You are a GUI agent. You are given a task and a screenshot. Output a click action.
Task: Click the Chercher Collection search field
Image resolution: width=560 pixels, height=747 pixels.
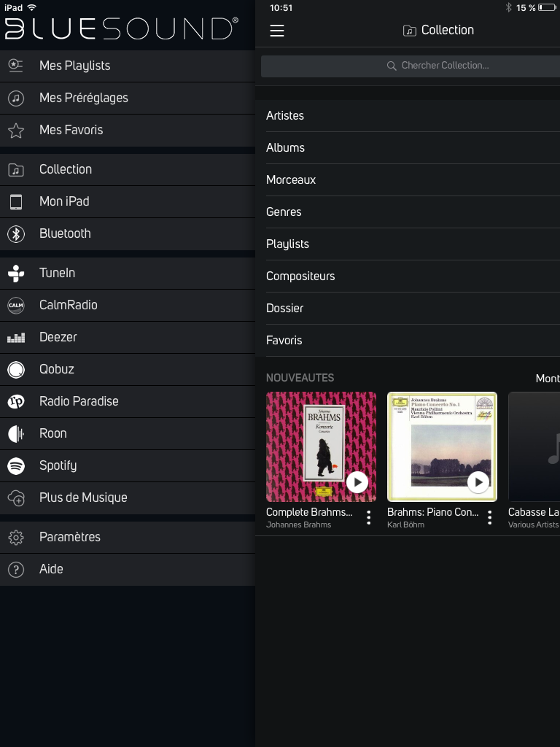click(411, 66)
